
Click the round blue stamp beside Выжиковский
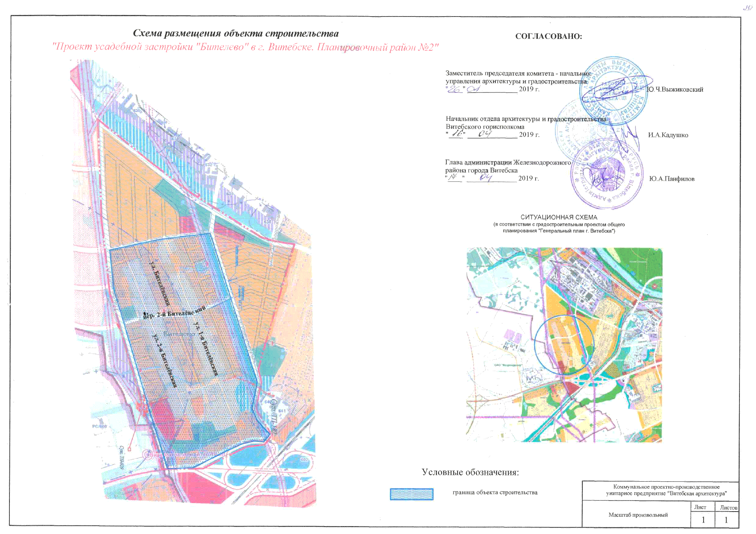pyautogui.click(x=613, y=91)
